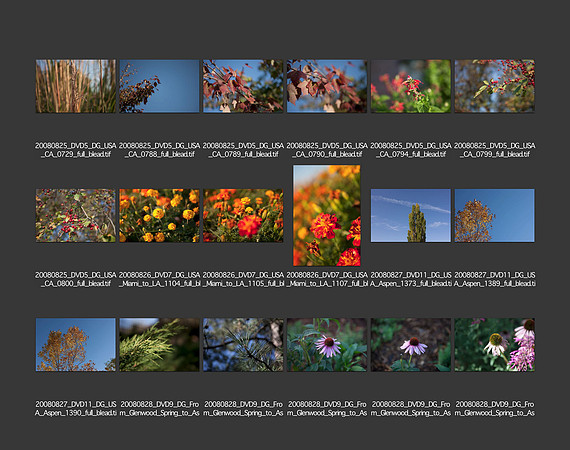The width and height of the screenshot is (570, 450).
Task: Pick the coneflower on brown mulch thumbnail
Action: tap(411, 345)
